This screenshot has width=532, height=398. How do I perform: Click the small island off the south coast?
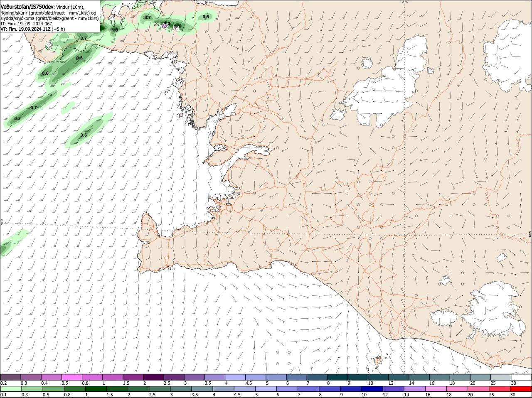pos(378,361)
